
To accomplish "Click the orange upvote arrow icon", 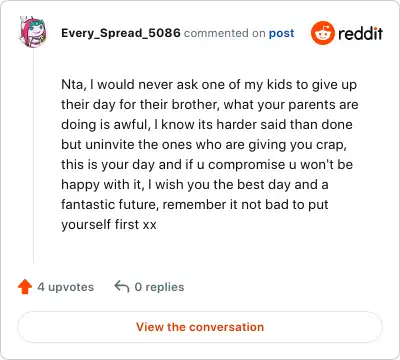I will [25, 287].
